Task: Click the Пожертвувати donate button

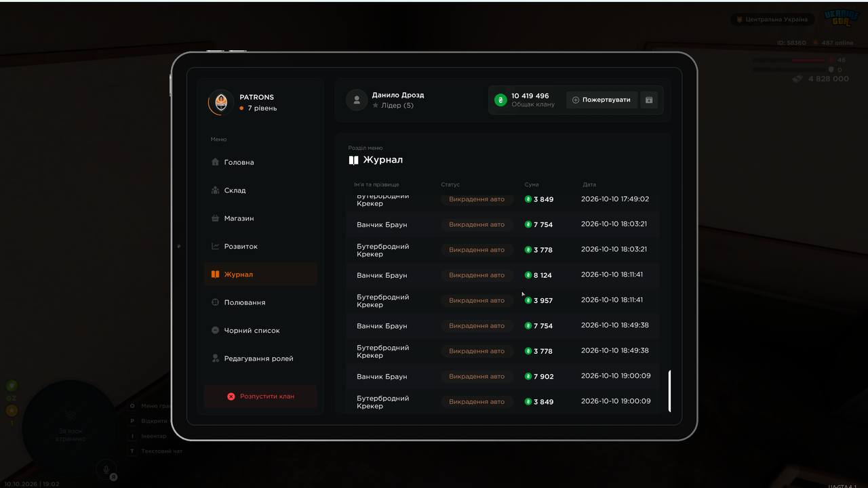Action: tap(601, 100)
